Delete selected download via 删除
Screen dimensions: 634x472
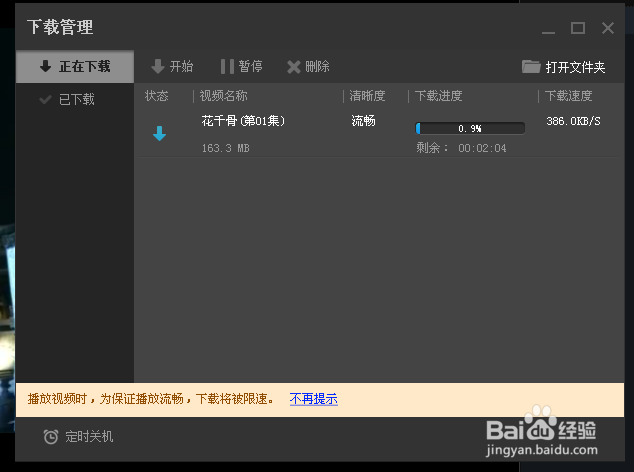[308, 66]
